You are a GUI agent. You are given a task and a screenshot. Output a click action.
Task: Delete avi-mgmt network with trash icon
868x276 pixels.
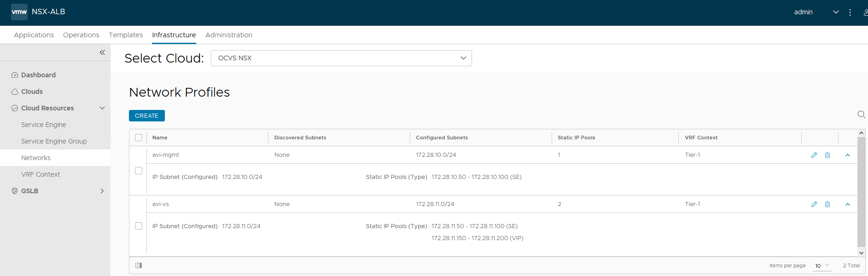pos(827,155)
